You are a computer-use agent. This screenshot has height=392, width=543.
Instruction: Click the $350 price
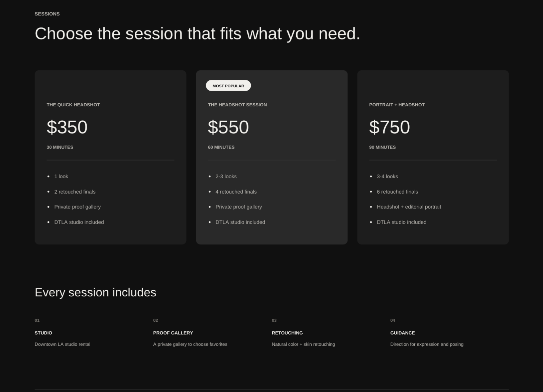pos(67,127)
